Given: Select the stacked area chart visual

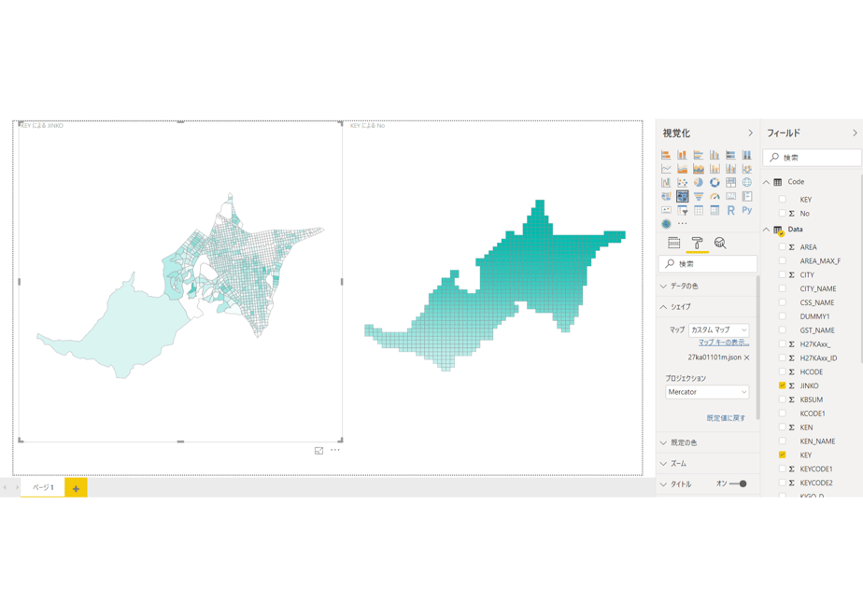Looking at the screenshot, I should [x=699, y=168].
